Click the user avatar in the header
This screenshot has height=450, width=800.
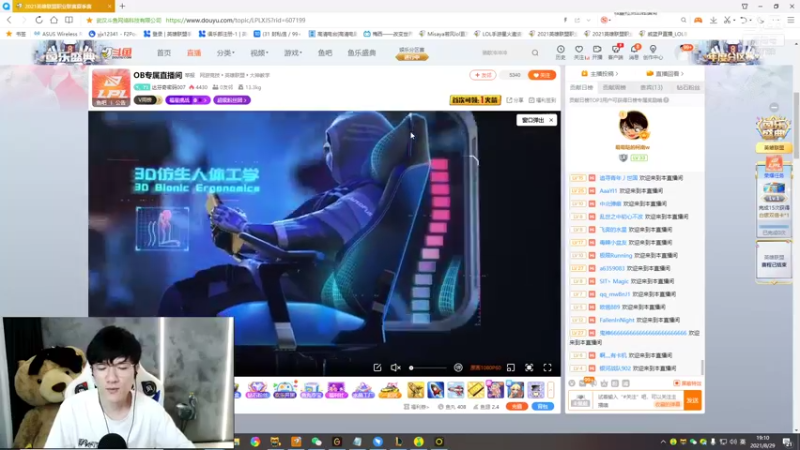tap(683, 52)
